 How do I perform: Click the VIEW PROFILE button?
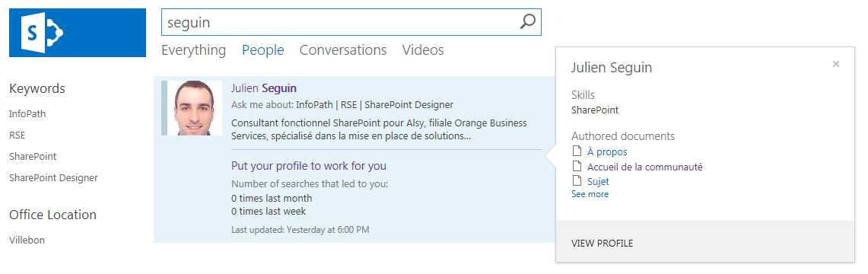point(603,244)
